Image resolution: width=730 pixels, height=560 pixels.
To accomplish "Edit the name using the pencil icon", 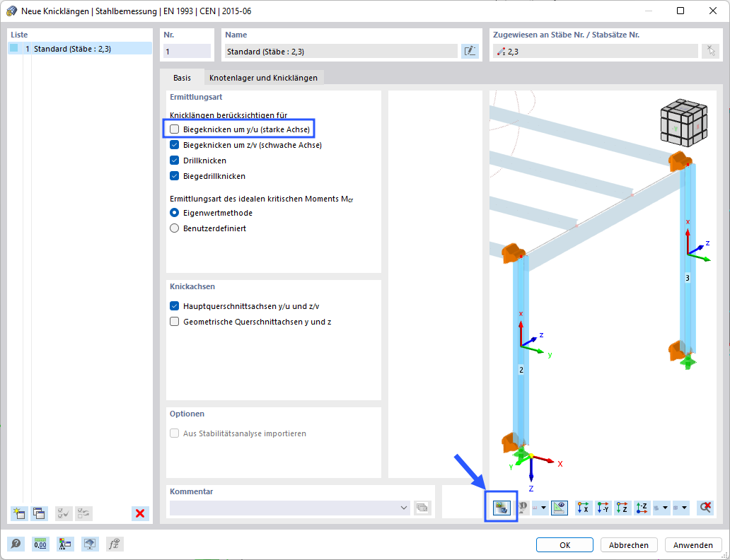I will click(x=470, y=51).
